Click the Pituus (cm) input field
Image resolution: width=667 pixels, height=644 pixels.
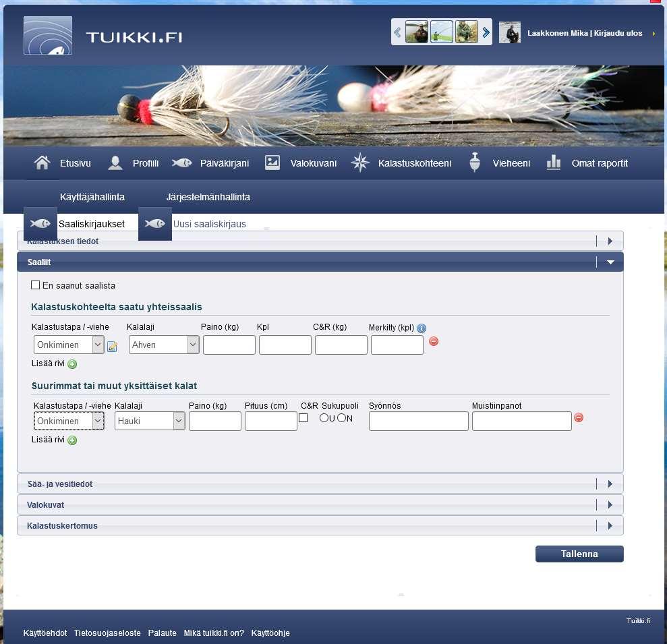pyautogui.click(x=271, y=421)
